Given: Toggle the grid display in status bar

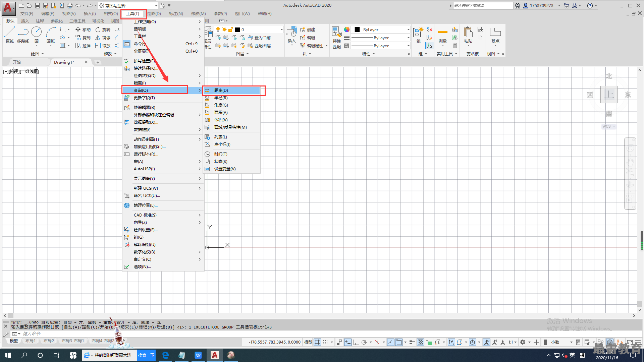Looking at the screenshot, I should 317,342.
